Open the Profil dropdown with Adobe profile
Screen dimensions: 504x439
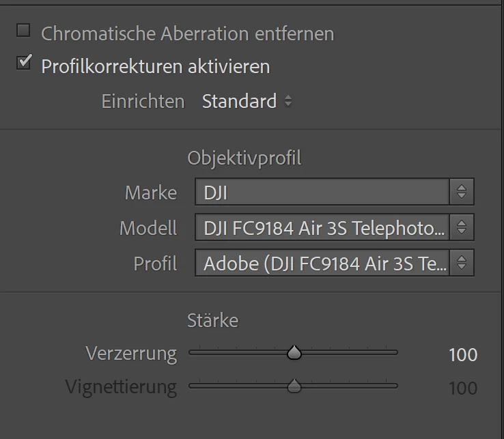322,263
